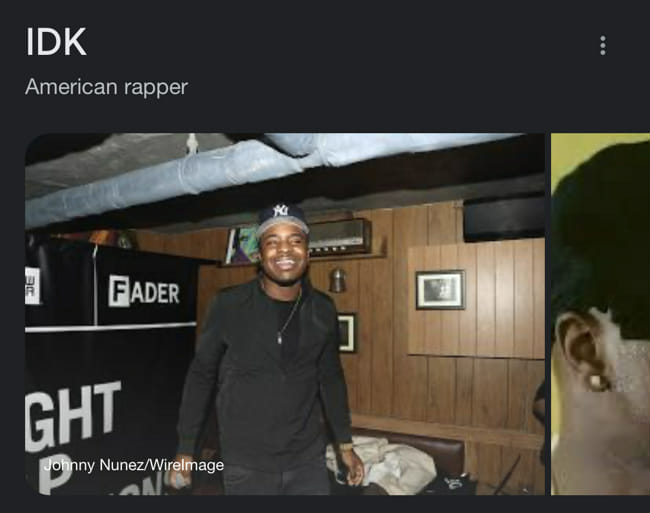Open the three-dot more options menu
This screenshot has height=513, width=650.
pos(603,45)
